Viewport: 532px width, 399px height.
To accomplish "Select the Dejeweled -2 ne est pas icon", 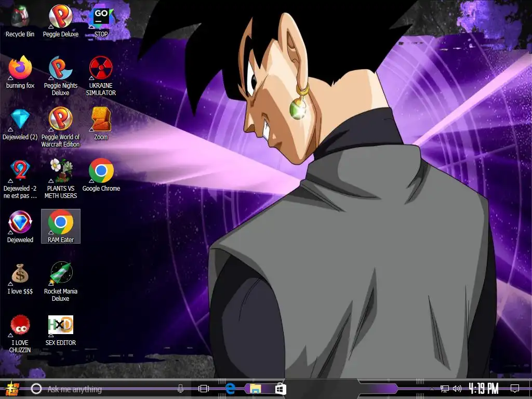I will coord(20,179).
